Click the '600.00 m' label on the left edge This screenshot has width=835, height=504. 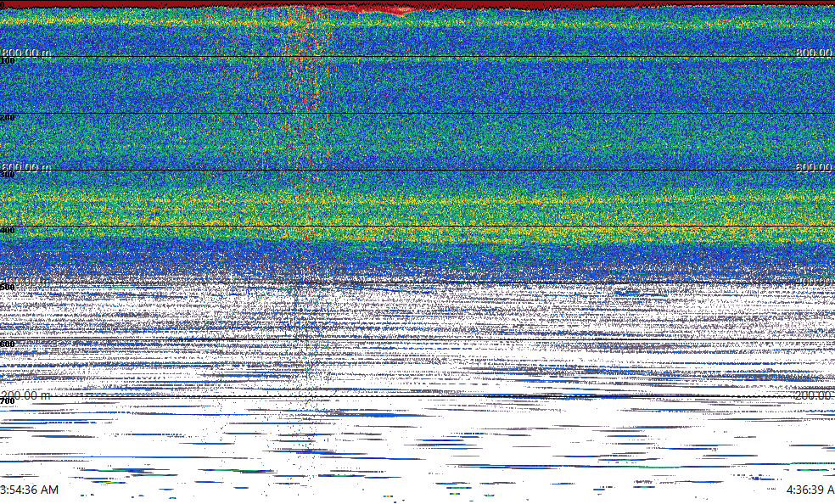(x=26, y=167)
